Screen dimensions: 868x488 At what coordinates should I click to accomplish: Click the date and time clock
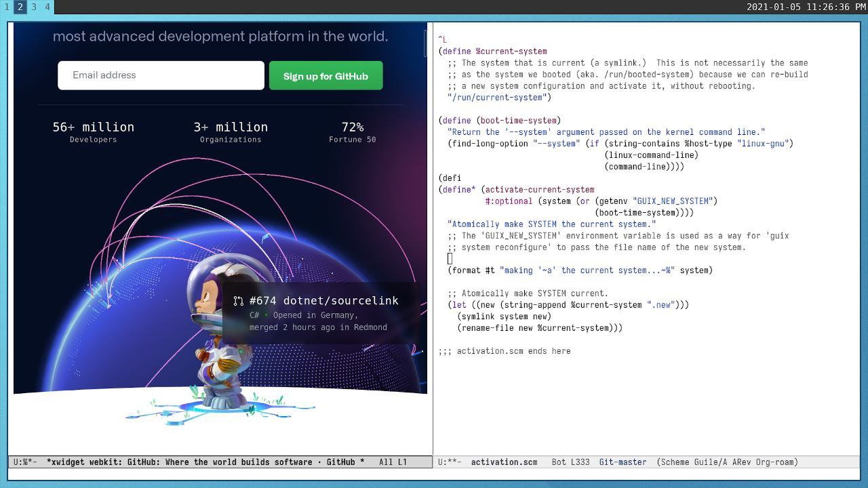tap(806, 7)
